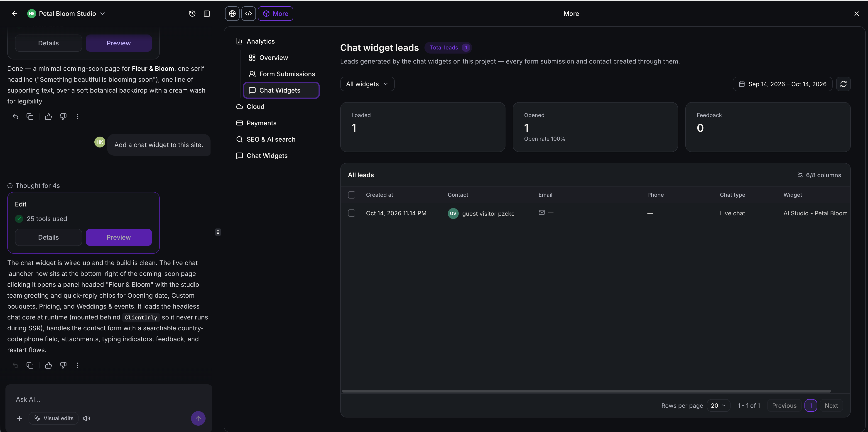The width and height of the screenshot is (868, 432).
Task: Go to the Previous page of leads
Action: [784, 405]
